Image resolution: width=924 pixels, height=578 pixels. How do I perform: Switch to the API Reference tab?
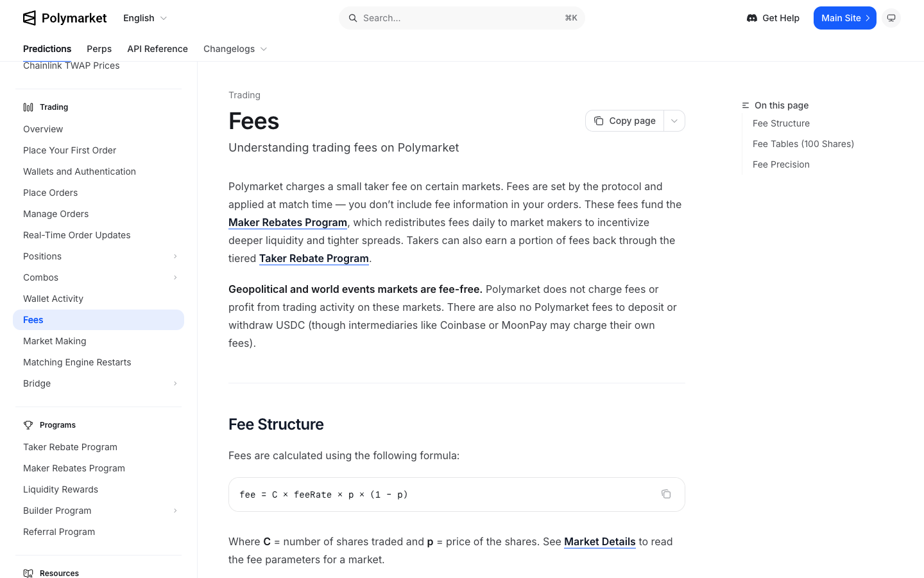[158, 49]
